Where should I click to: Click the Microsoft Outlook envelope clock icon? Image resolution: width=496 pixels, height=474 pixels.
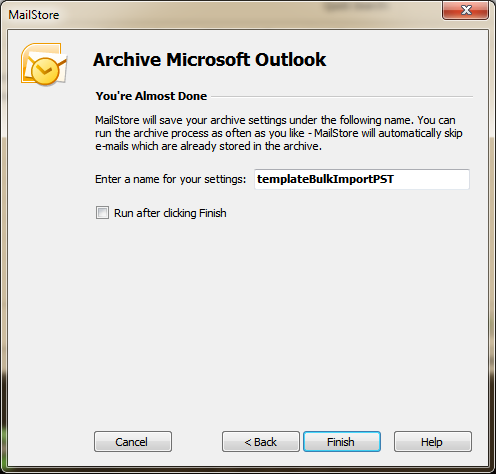[44, 63]
